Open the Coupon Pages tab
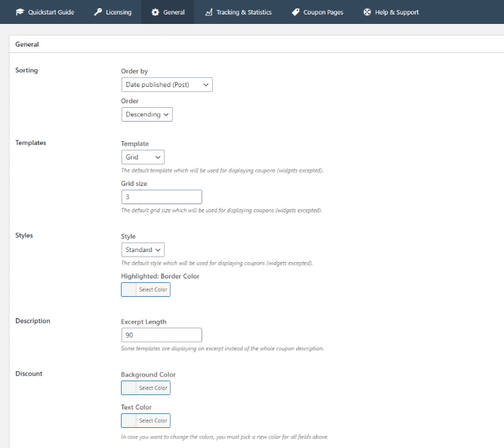The image size is (504, 448). point(318,12)
